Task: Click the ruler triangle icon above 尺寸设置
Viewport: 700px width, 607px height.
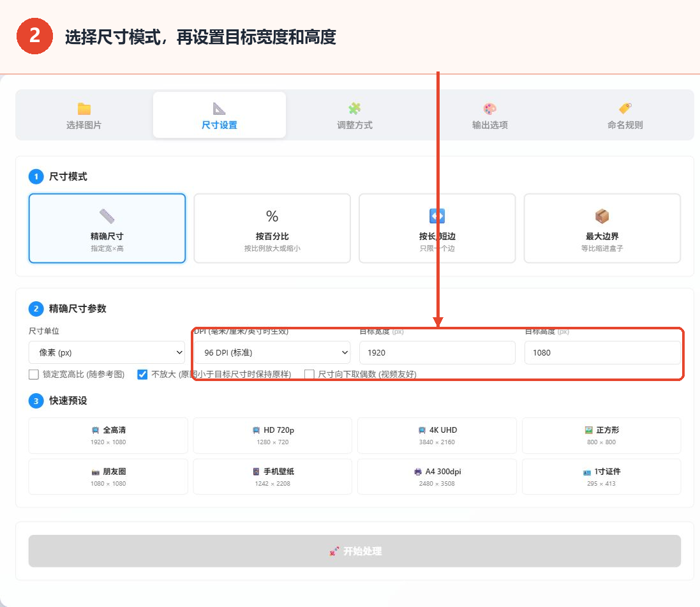Action: click(x=220, y=109)
